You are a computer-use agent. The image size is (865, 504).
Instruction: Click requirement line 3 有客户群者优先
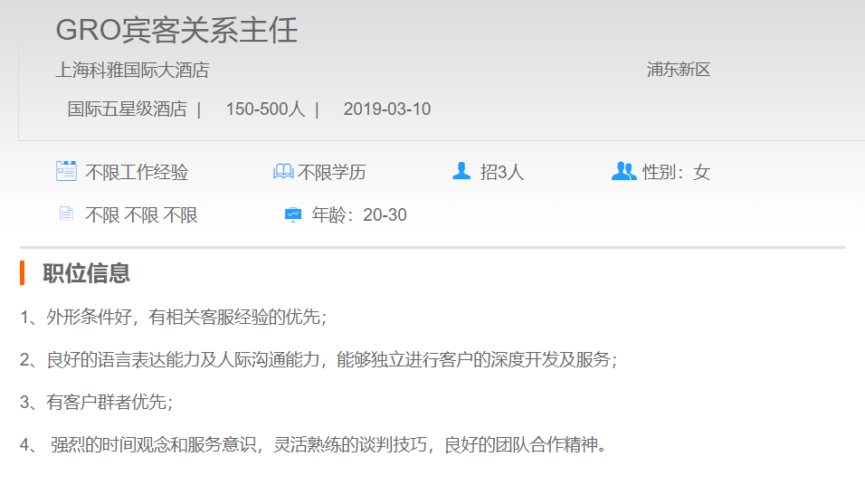coord(97,403)
